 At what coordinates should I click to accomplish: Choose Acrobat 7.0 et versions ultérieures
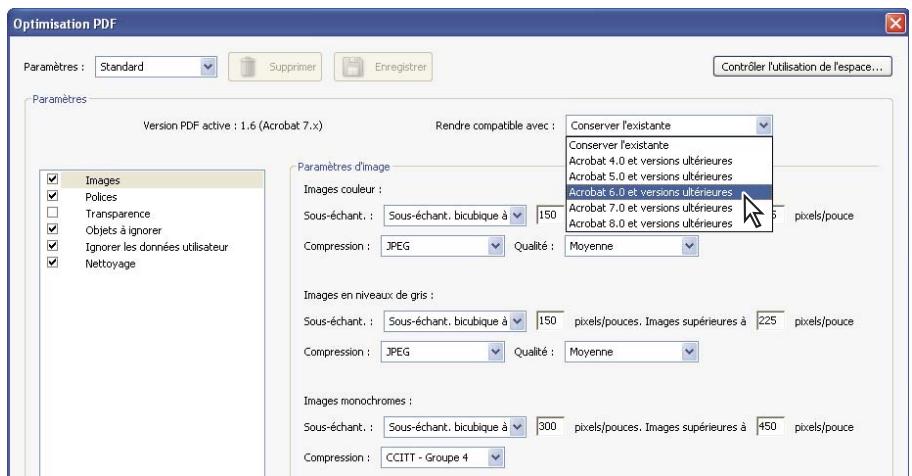[669, 208]
